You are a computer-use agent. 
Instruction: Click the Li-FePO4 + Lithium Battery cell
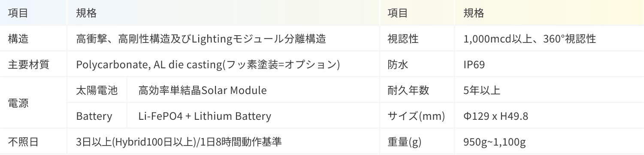tap(254, 116)
